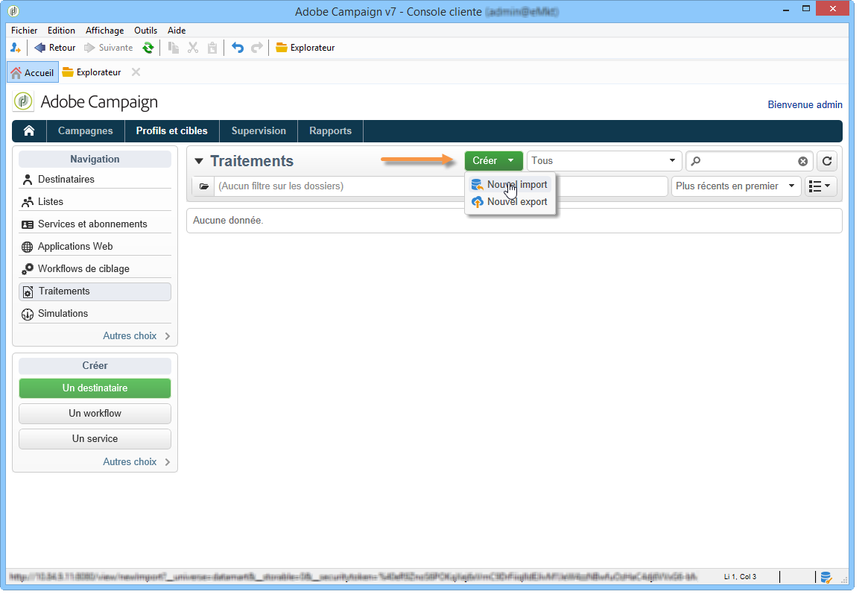This screenshot has width=868, height=606.
Task: Open the Affichage menu
Action: (x=104, y=31)
